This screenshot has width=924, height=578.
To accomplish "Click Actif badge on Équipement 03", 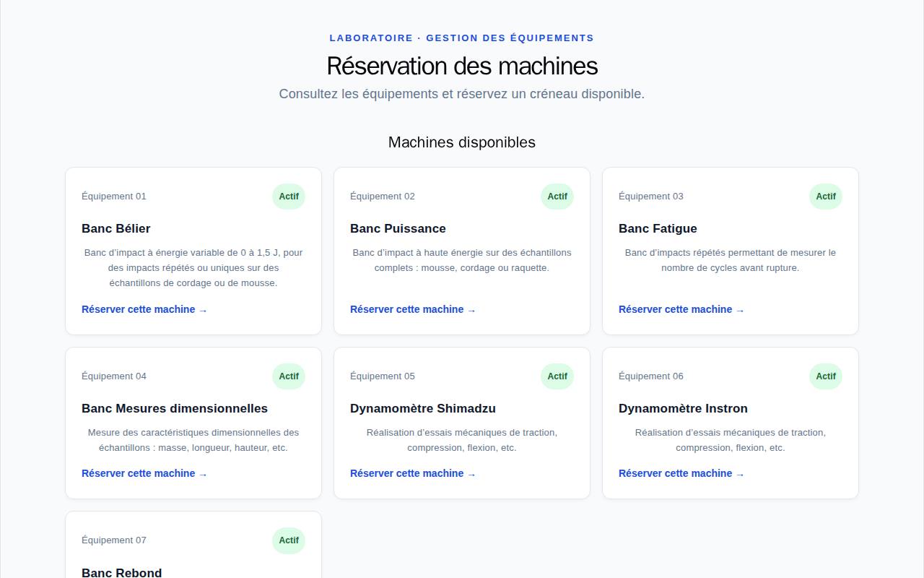I will click(826, 197).
